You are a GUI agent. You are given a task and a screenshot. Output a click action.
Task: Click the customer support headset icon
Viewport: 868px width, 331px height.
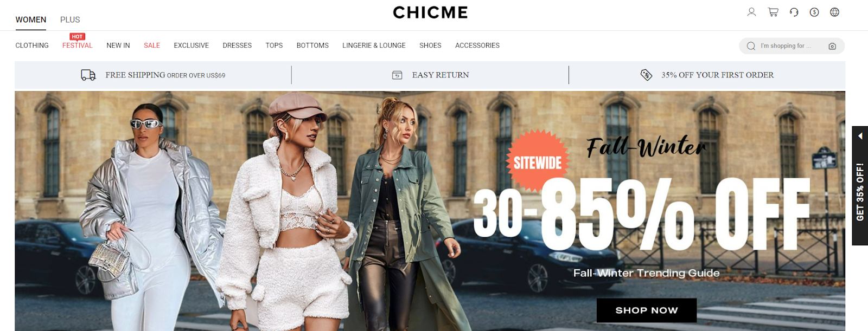(794, 12)
